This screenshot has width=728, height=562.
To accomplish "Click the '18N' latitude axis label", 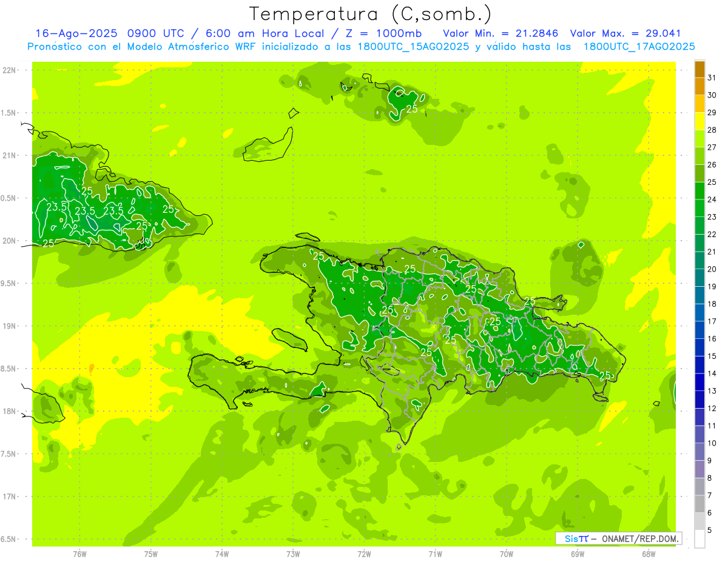I will (9, 412).
